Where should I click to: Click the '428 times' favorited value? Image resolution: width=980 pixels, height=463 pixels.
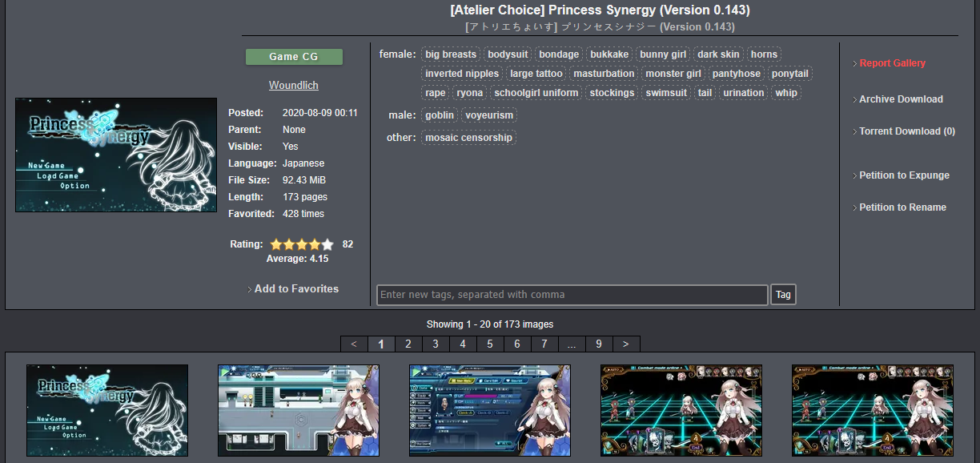[x=303, y=214]
